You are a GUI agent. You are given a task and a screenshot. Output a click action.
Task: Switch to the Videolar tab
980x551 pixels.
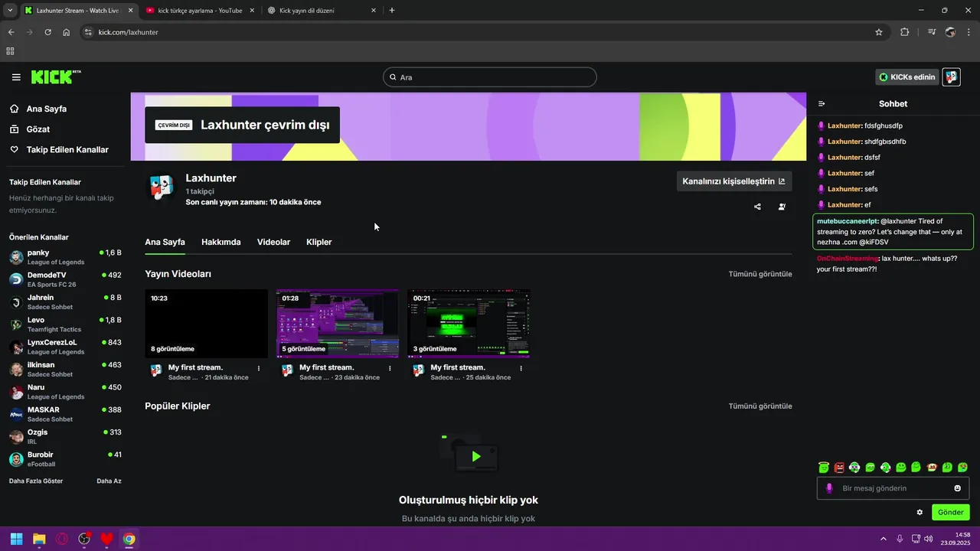(x=273, y=242)
